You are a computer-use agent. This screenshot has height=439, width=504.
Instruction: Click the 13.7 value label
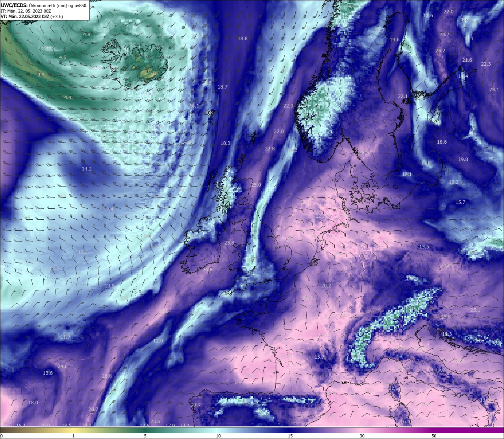319,357
